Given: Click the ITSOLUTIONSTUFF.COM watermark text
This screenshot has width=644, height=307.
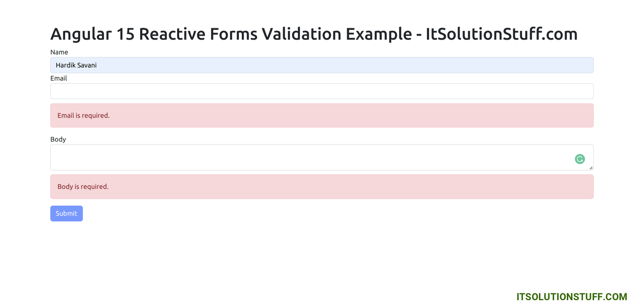Looking at the screenshot, I should pos(572,297).
